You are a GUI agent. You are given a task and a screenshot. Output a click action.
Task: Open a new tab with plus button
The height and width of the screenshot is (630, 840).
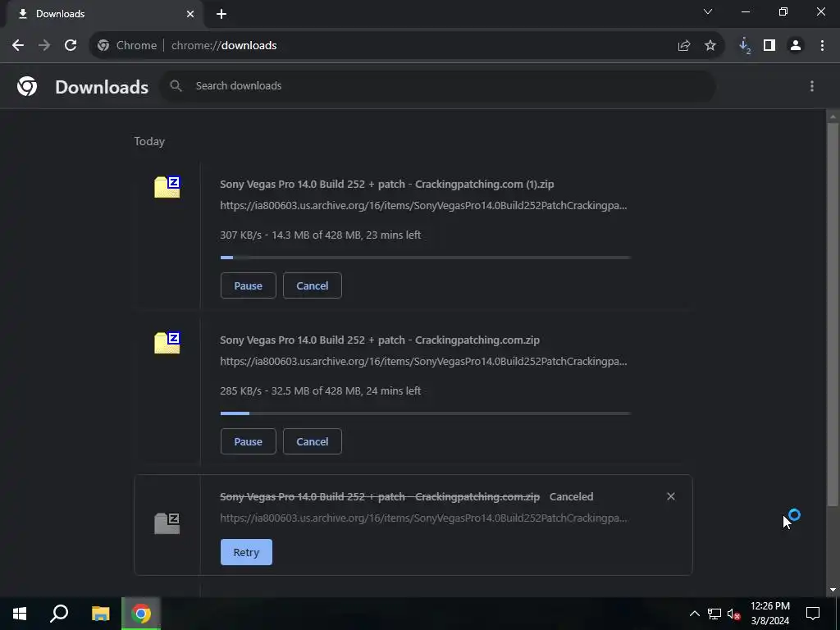pos(221,14)
